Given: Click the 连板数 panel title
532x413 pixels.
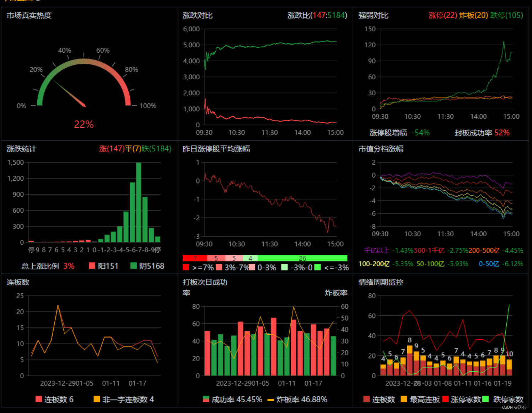Looking at the screenshot, I should [18, 282].
